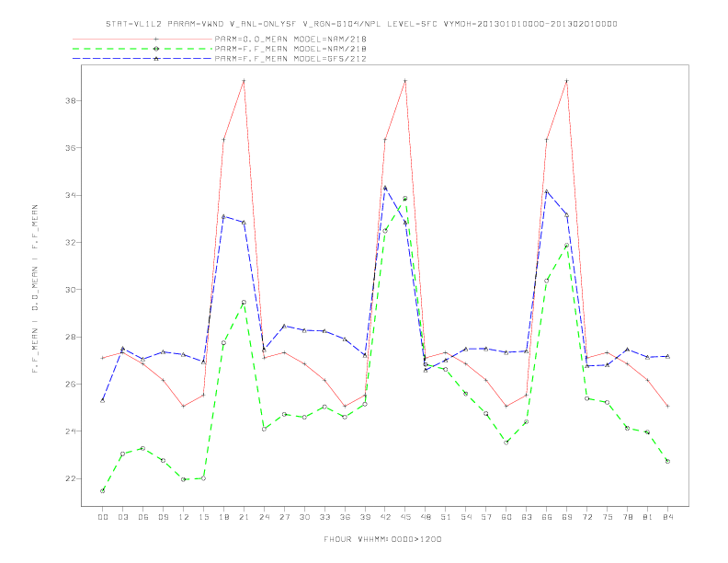Viewport: 728px width, 563px height.
Task: Click the green circle marker at hour 00
Action: pos(103,490)
